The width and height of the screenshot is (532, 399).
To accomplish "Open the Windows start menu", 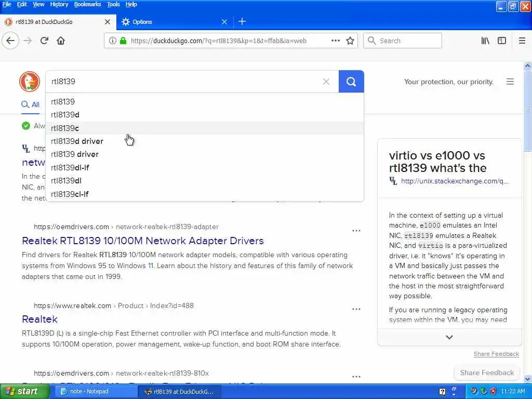I will tap(24, 392).
